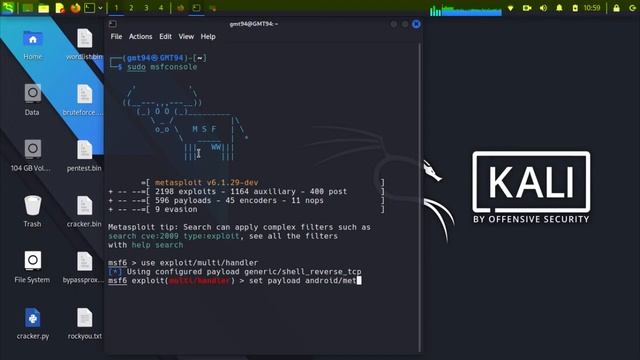Select the wordlist.bin desktop file
The image size is (640, 360).
pyautogui.click(x=84, y=44)
